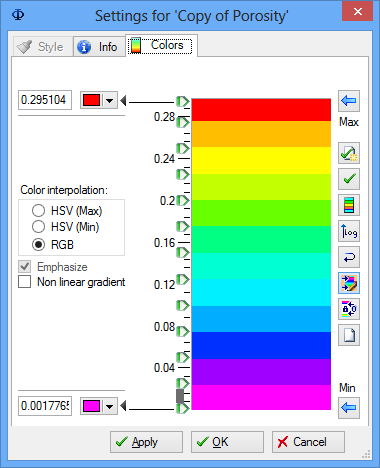This screenshot has height=468, width=380.
Task: Click the plain green checkmark icon button
Action: tap(349, 179)
